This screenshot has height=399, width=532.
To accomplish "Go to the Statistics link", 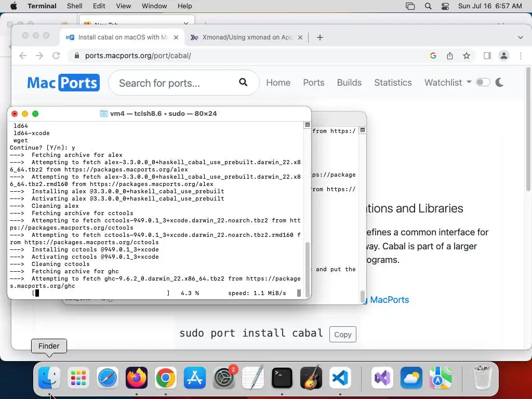I will click(393, 83).
